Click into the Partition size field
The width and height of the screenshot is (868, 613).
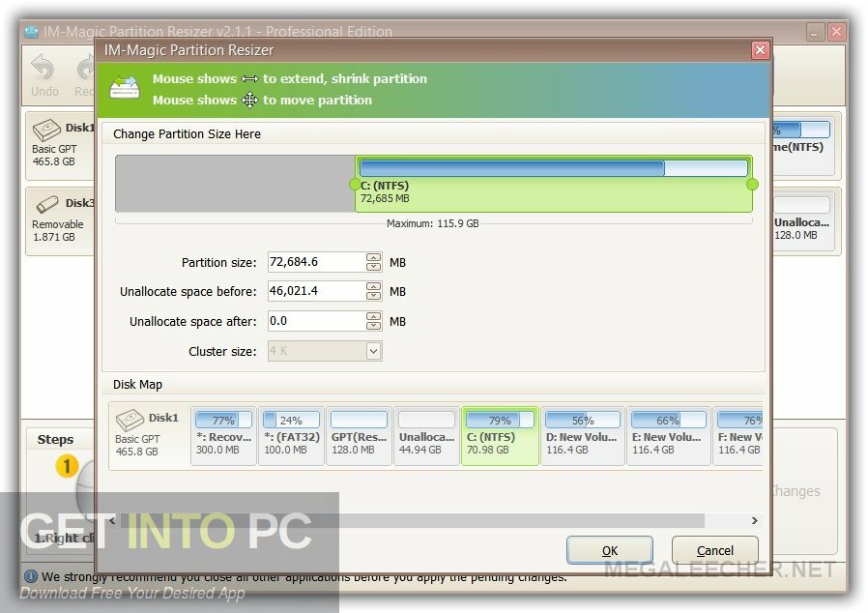pyautogui.click(x=316, y=262)
